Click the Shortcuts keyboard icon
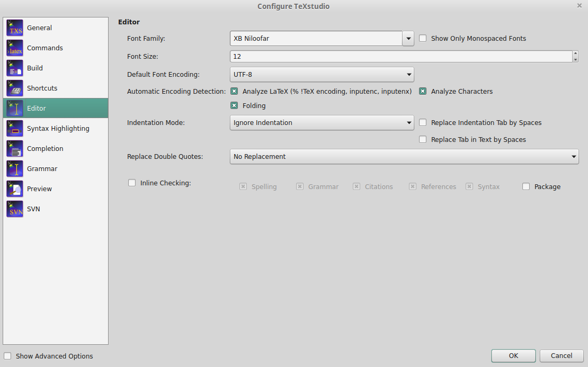588x367 pixels. pyautogui.click(x=15, y=88)
